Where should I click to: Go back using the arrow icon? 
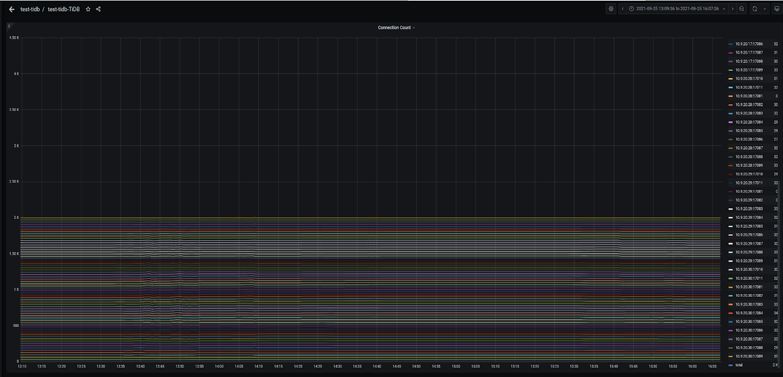(11, 9)
